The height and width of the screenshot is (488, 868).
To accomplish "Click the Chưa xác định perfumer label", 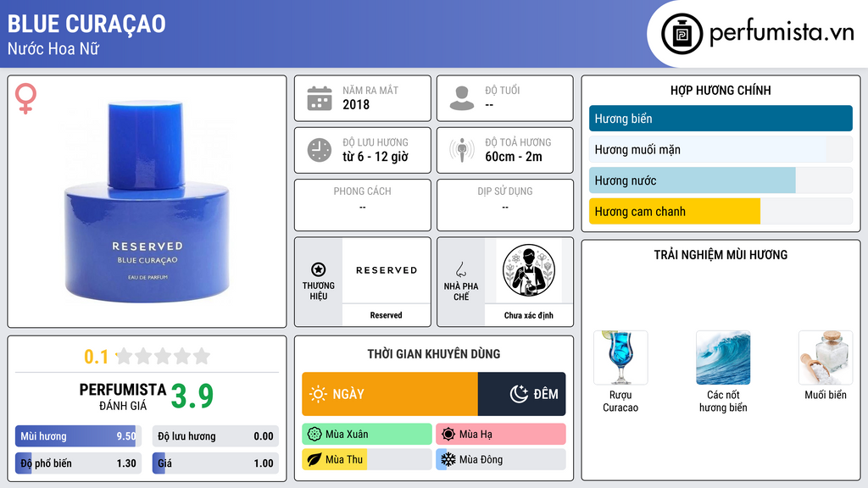I will (x=529, y=315).
